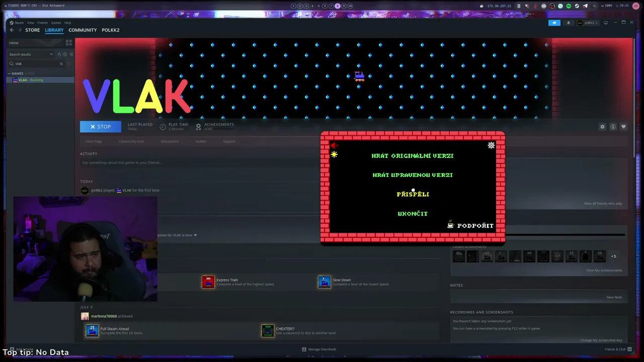Image resolution: width=644 pixels, height=362 pixels.
Task: Switch to workspace 10 in top bar
Action: pyautogui.click(x=350, y=6)
